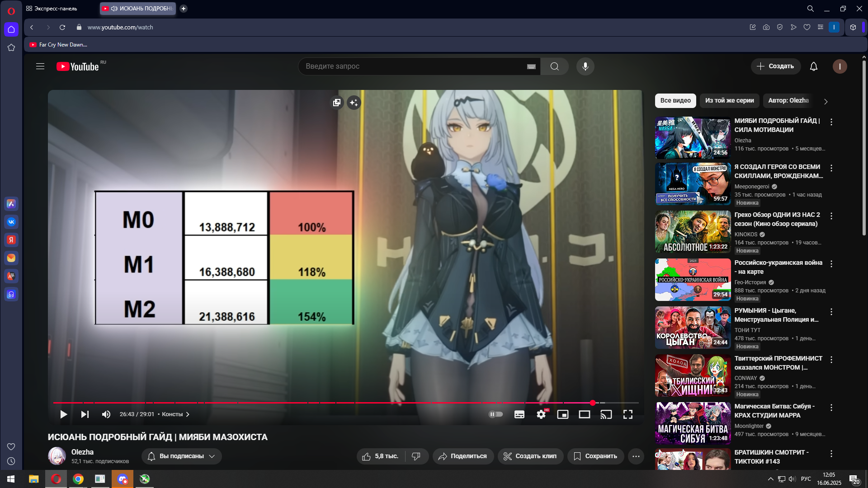868x488 pixels.
Task: Open options for Твиттерский ПРОФЕМИНИСТ video
Action: click(831, 360)
